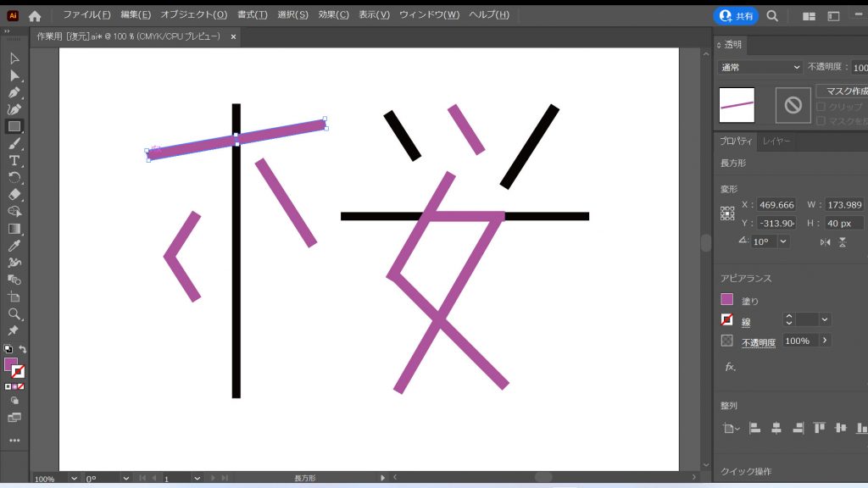The height and width of the screenshot is (488, 868).
Task: Select the Rotate tool
Action: click(x=14, y=178)
